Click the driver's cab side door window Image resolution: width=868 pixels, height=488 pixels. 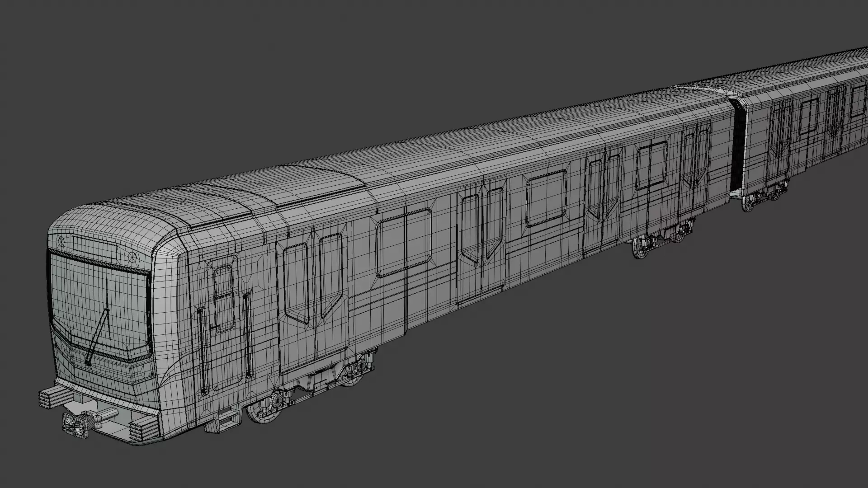223,298
